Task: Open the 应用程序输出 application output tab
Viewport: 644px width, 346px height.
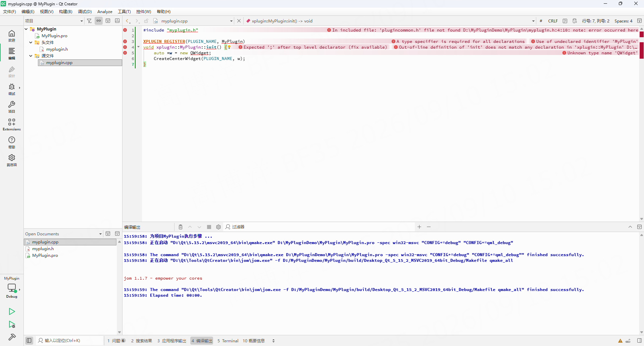Action: pyautogui.click(x=172, y=341)
